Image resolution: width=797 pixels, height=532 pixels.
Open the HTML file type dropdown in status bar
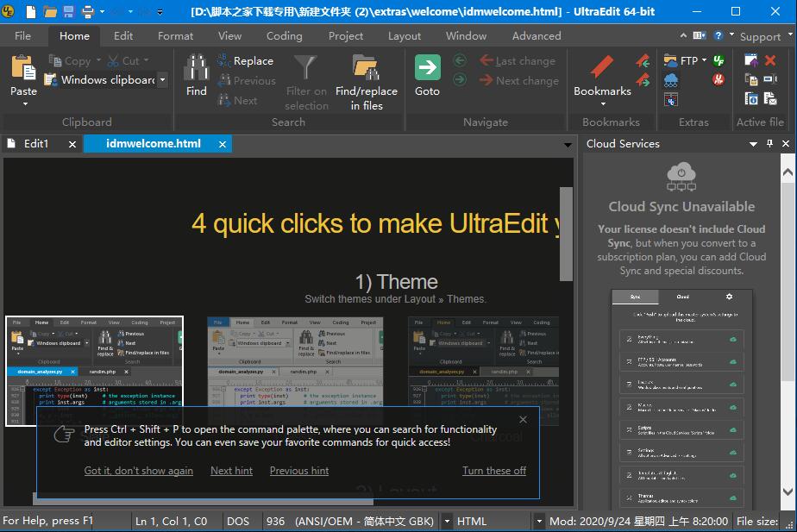(539, 522)
